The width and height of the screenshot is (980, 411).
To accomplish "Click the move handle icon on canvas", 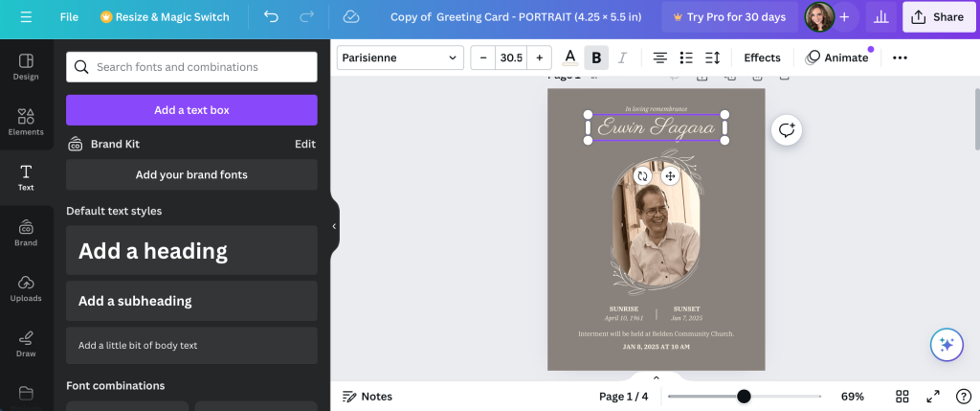I will (670, 176).
